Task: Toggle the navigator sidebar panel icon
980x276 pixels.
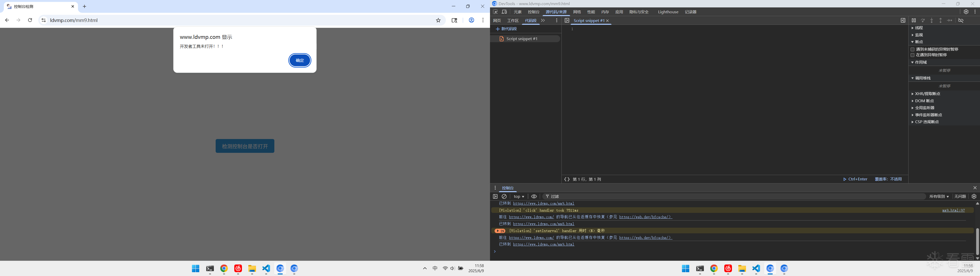Action: click(x=567, y=21)
